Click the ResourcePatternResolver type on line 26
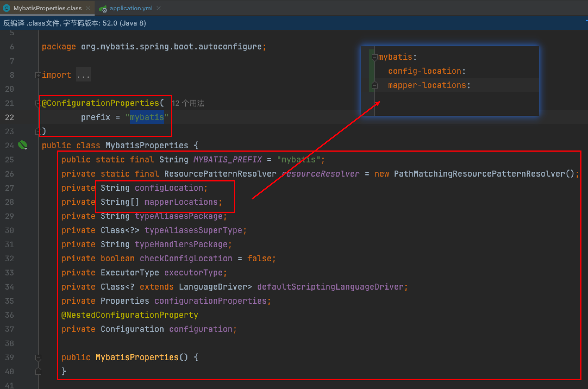 tap(220, 174)
